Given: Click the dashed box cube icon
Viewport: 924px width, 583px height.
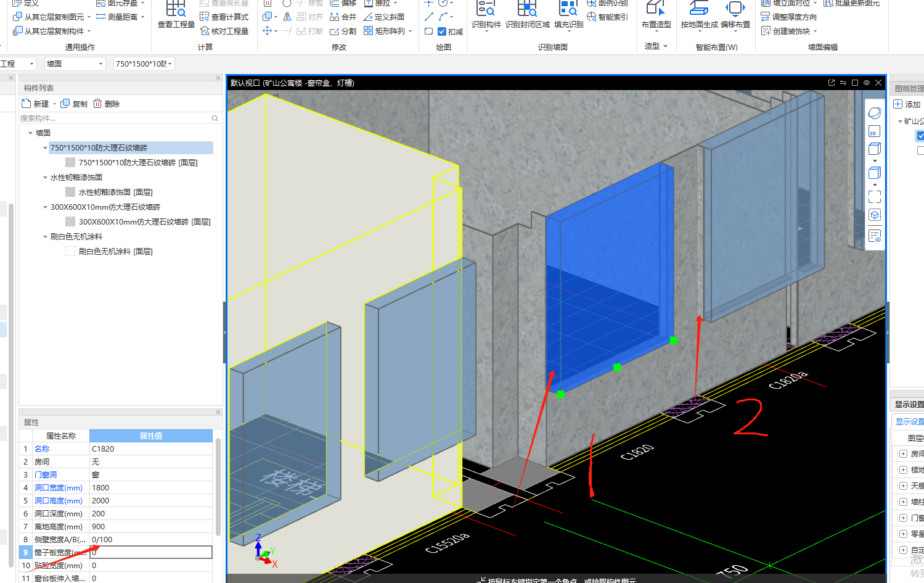Looking at the screenshot, I should (x=875, y=215).
